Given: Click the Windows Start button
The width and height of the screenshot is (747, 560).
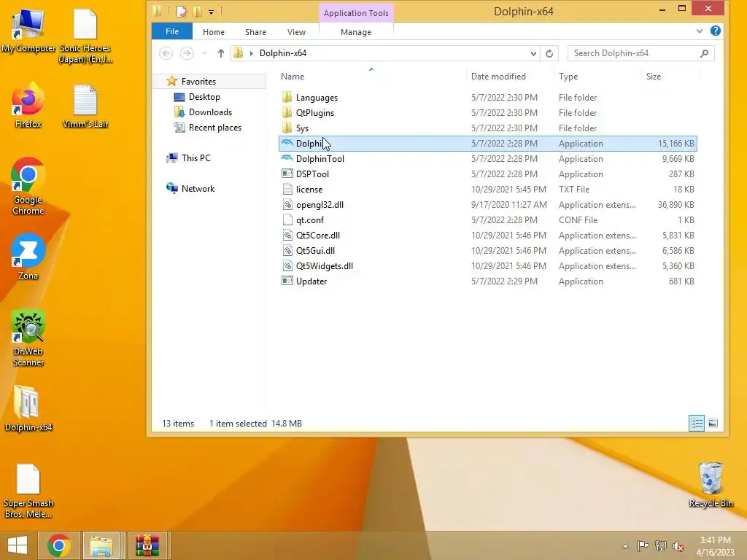Looking at the screenshot, I should [18, 545].
